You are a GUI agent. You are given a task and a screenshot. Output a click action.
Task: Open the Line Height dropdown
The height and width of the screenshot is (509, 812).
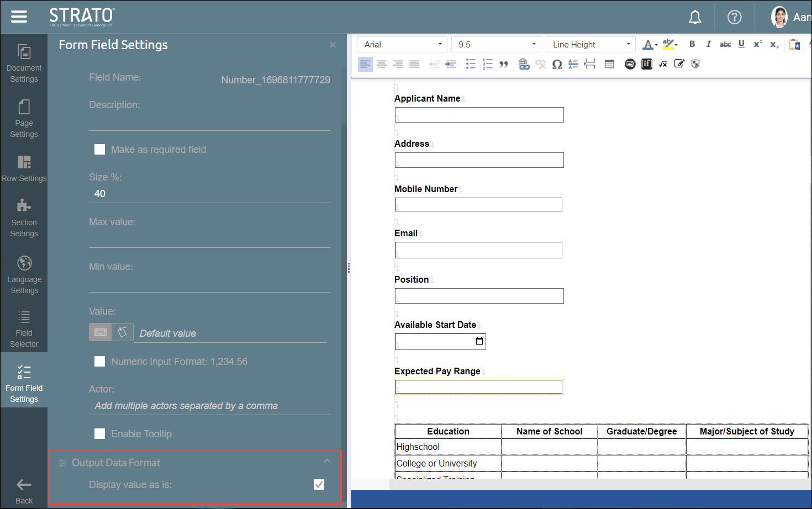click(590, 44)
